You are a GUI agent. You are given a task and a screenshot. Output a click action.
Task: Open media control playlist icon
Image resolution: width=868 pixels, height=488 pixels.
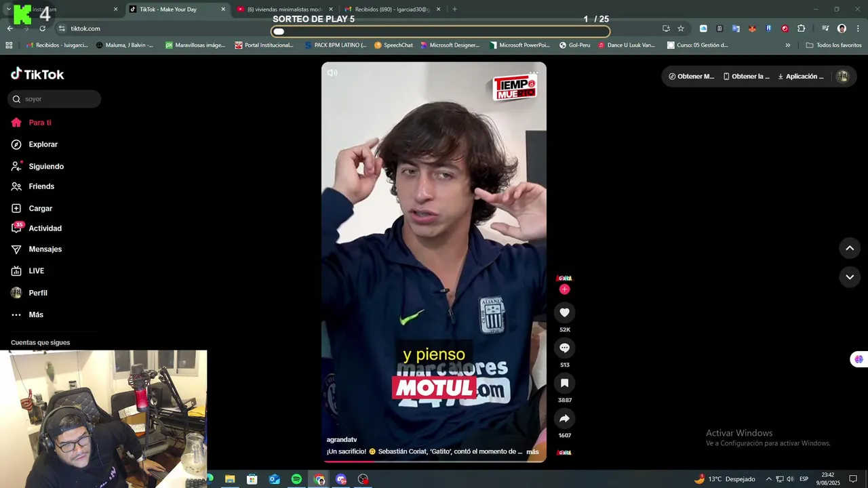click(825, 28)
